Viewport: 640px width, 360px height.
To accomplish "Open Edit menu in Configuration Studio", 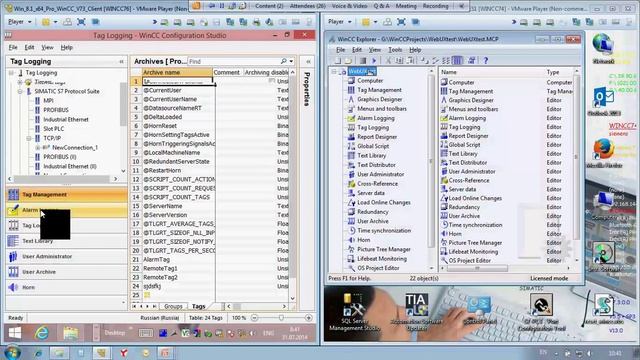I will [29, 47].
